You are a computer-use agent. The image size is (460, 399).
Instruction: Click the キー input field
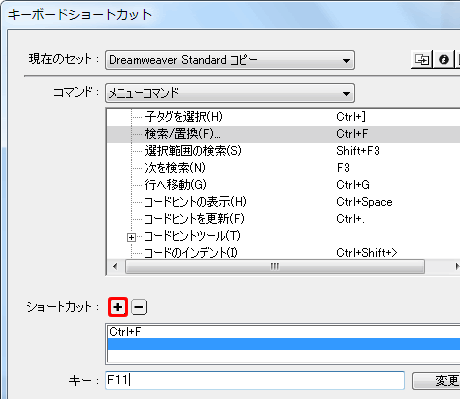point(255,380)
